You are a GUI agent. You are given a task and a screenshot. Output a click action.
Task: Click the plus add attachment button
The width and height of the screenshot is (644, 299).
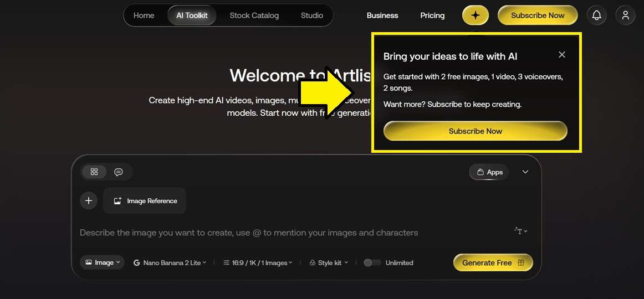88,200
